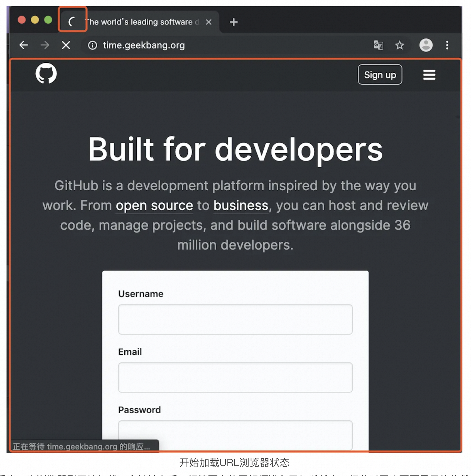Click the Google Translate icon
This screenshot has width=471, height=476.
click(x=378, y=45)
